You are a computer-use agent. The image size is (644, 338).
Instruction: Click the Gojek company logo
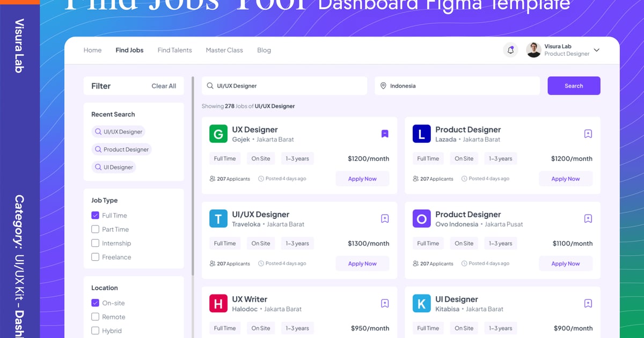218,134
